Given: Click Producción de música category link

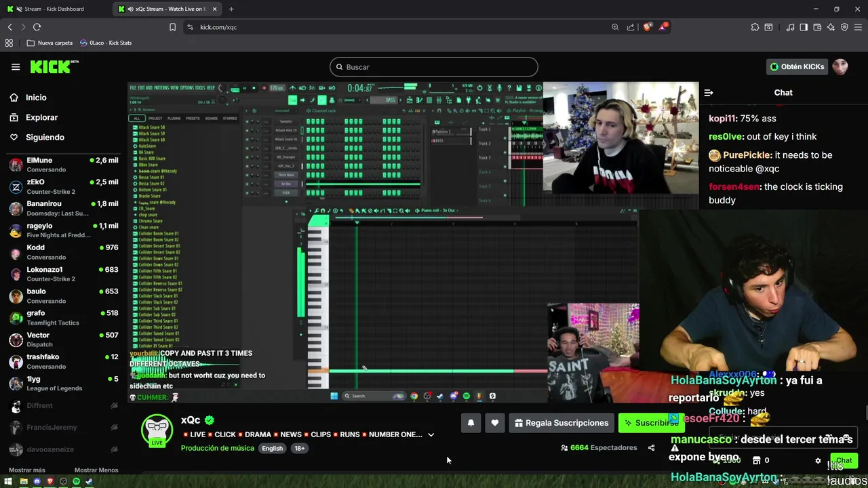Looking at the screenshot, I should pos(217,448).
